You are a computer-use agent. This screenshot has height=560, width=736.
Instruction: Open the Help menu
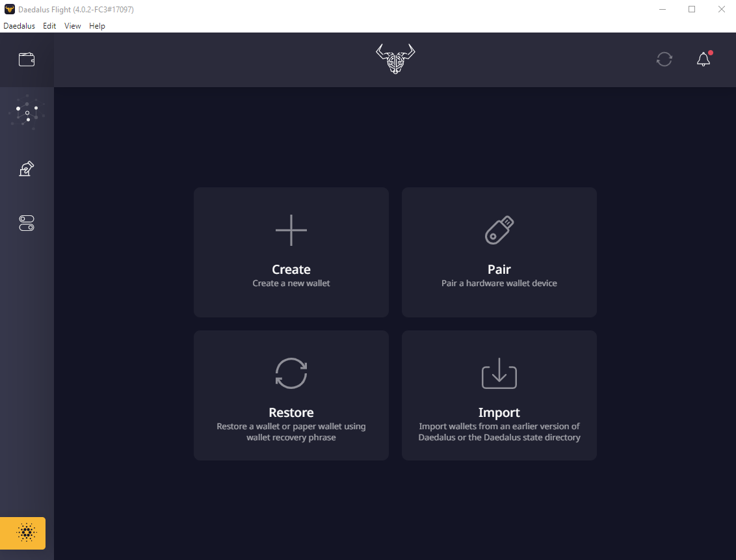coord(97,26)
